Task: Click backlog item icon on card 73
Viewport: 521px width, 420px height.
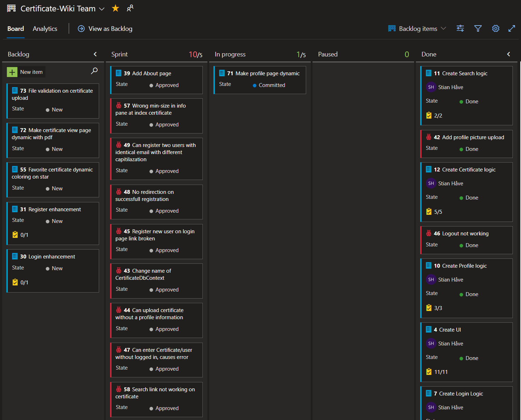Action: click(x=15, y=91)
